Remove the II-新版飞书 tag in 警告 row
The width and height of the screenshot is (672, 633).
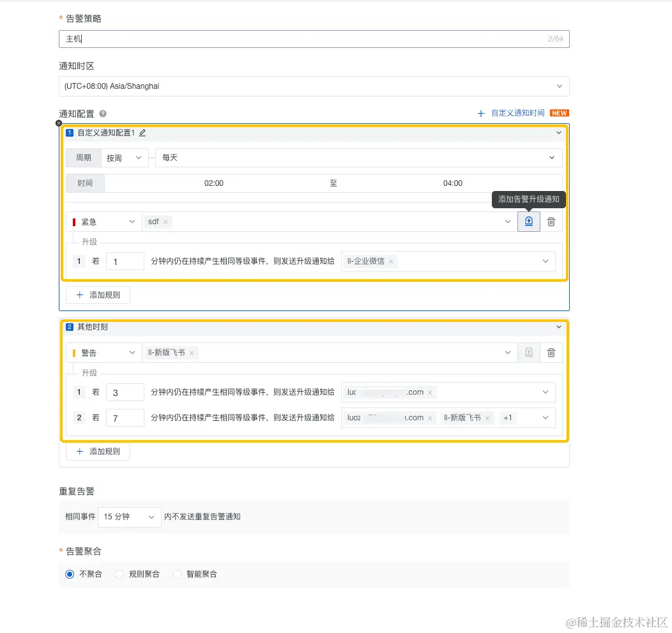click(x=192, y=353)
